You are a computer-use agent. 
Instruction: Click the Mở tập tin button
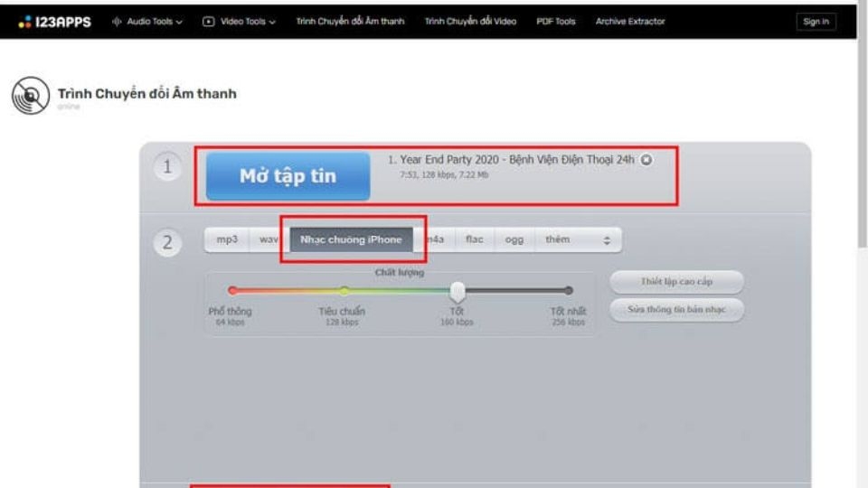click(x=288, y=176)
